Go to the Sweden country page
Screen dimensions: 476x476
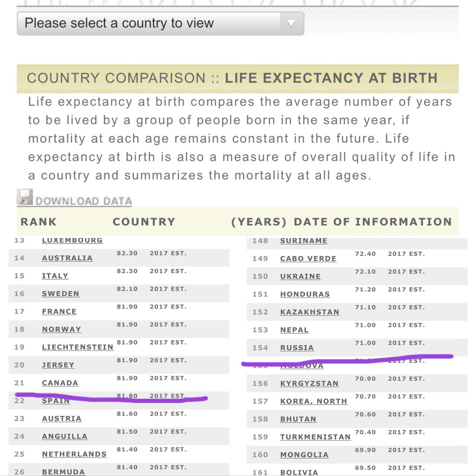[61, 294]
